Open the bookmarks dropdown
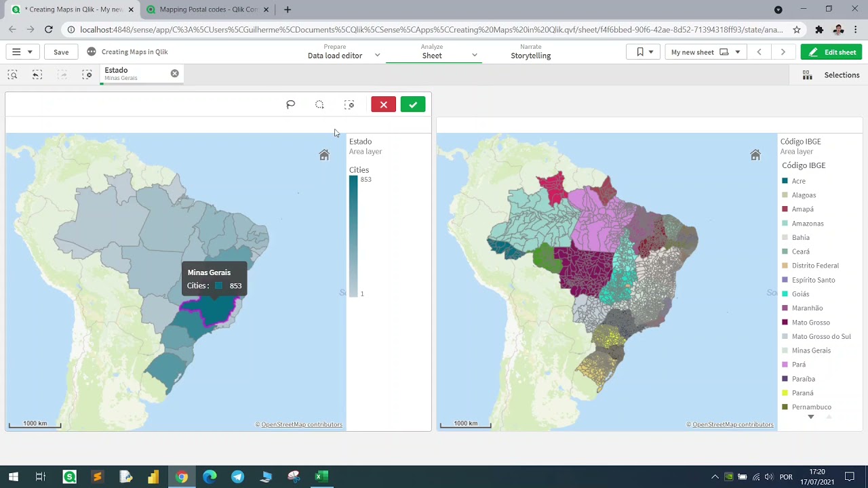The height and width of the screenshot is (488, 868). (x=643, y=52)
